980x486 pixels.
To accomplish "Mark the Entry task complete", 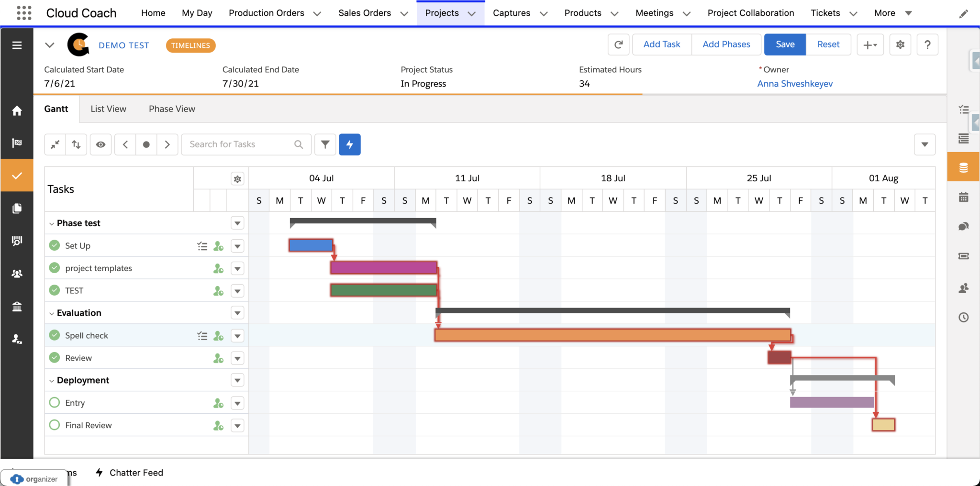I will (55, 402).
